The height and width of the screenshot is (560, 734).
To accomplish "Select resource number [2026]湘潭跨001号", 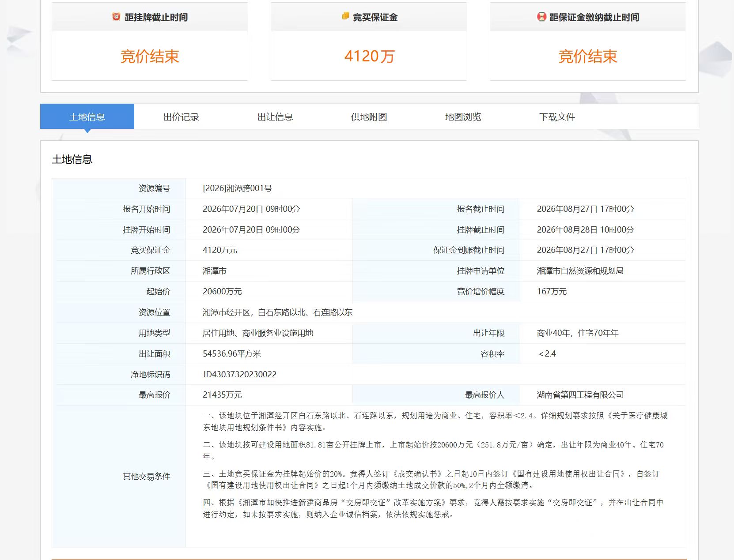I will 237,188.
